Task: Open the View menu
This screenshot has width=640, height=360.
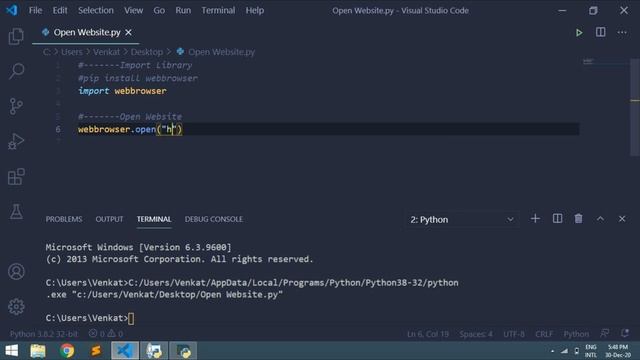Action: 133,10
